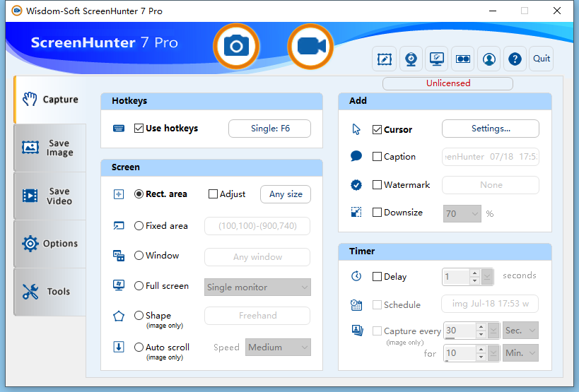Switch to Save Video tab

click(50, 196)
